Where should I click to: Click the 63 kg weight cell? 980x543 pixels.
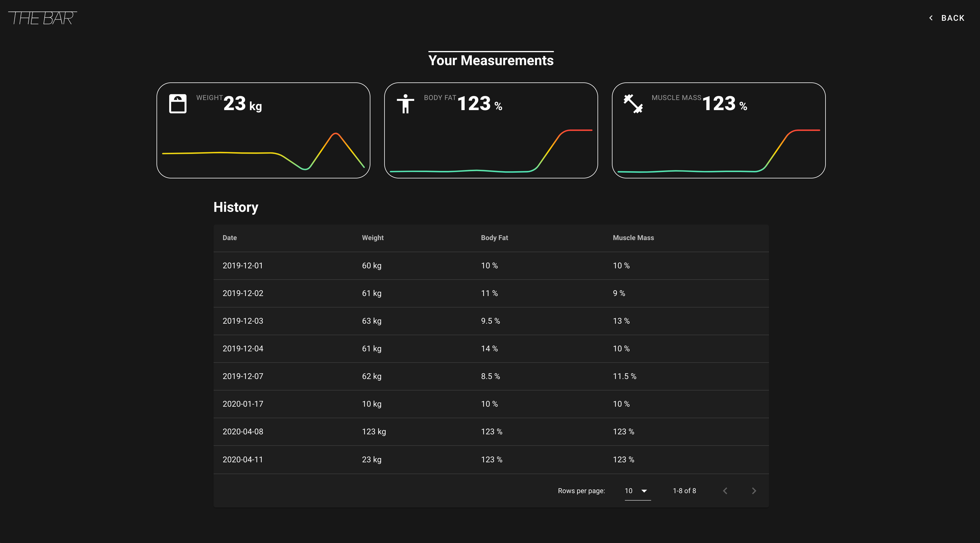click(x=371, y=321)
